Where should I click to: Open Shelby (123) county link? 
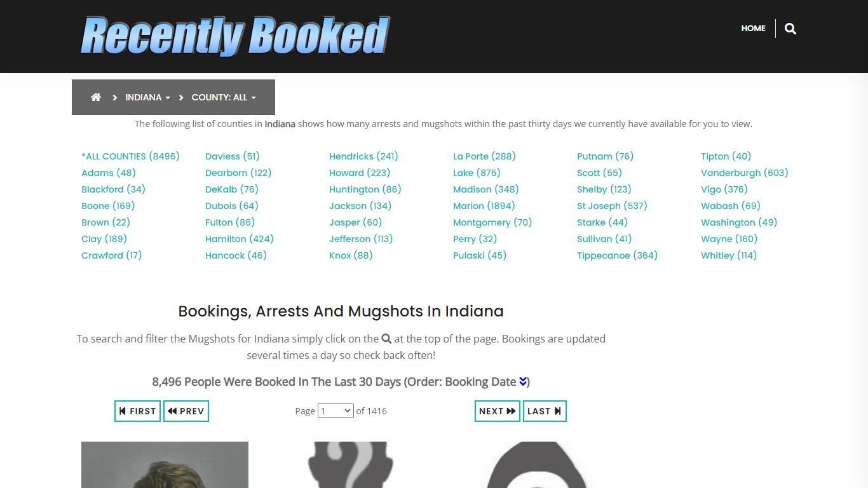(x=604, y=189)
